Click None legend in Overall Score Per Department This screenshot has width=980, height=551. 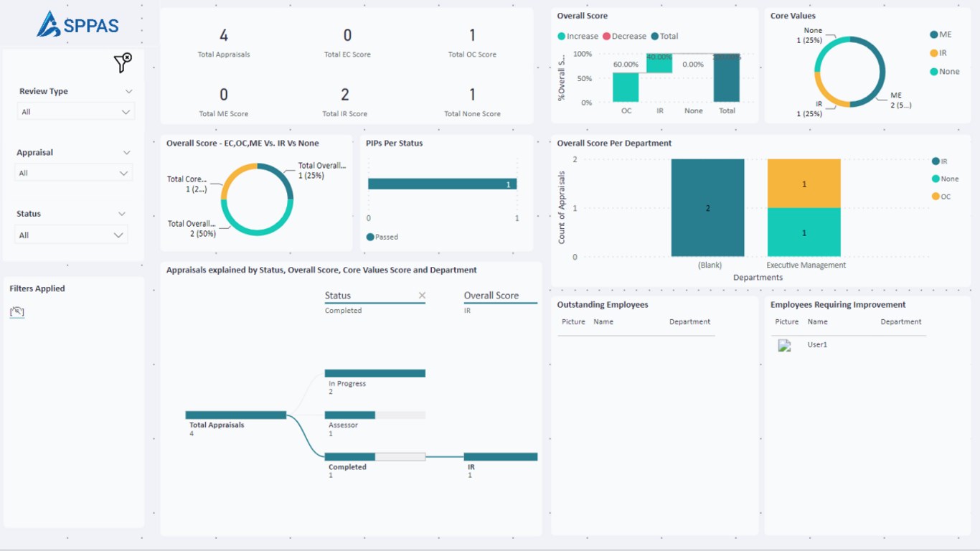pyautogui.click(x=946, y=179)
